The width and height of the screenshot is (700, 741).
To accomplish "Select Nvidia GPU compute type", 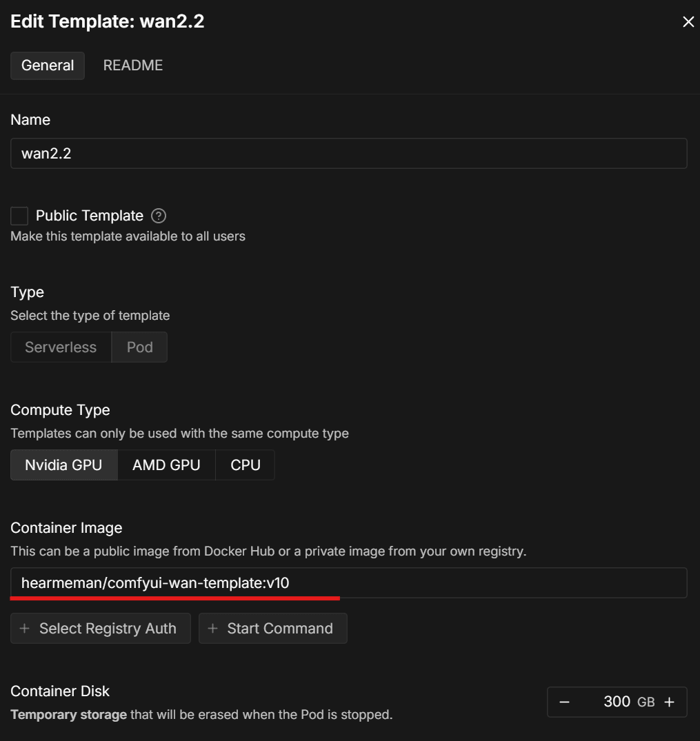I will (63, 465).
